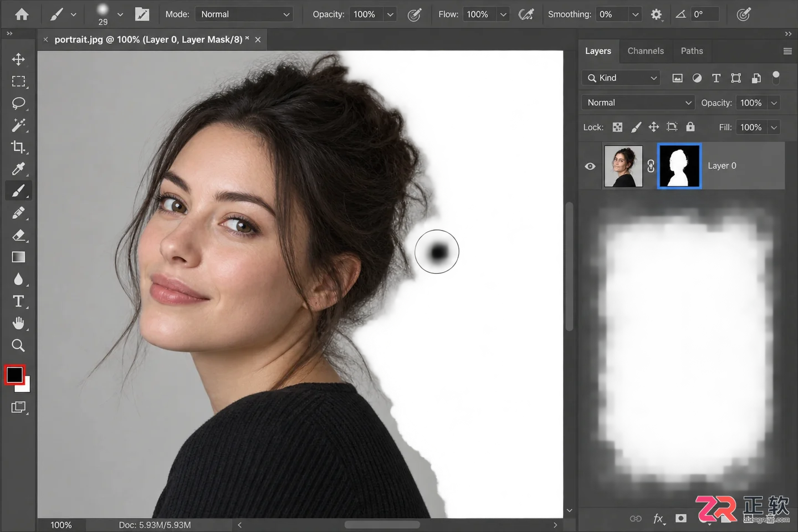Toggle lock image pixels brush icon
Viewport: 798px width, 532px height.
(636, 127)
